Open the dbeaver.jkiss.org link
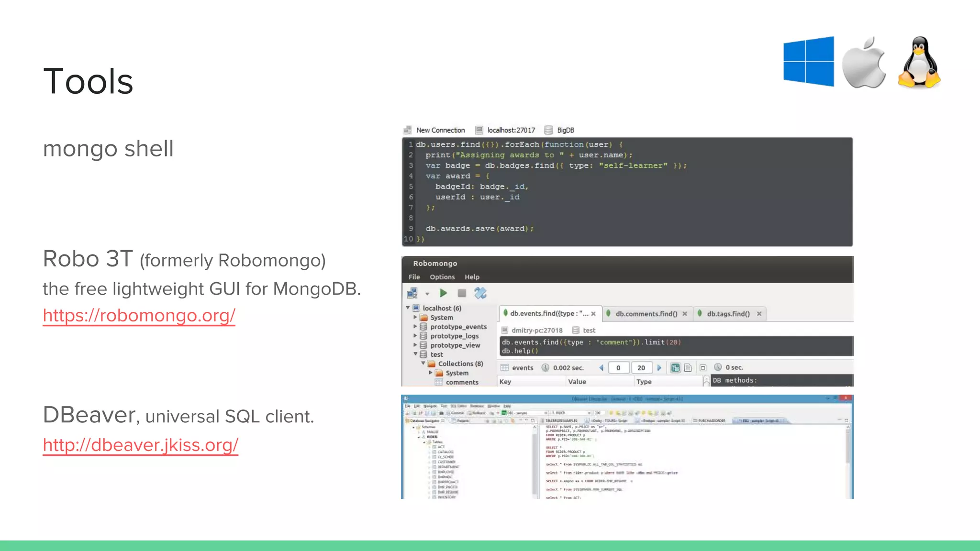 pos(141,445)
